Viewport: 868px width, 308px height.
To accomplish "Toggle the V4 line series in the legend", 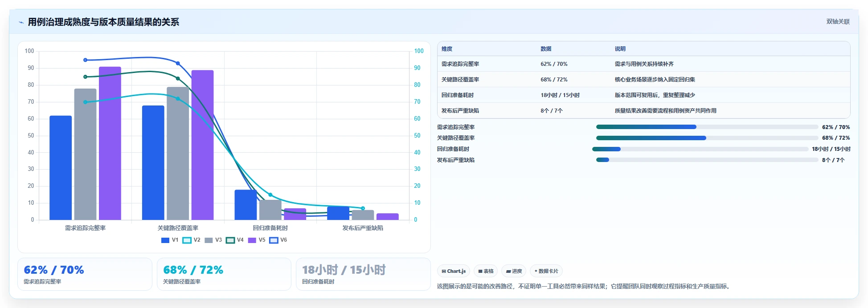I will 235,240.
